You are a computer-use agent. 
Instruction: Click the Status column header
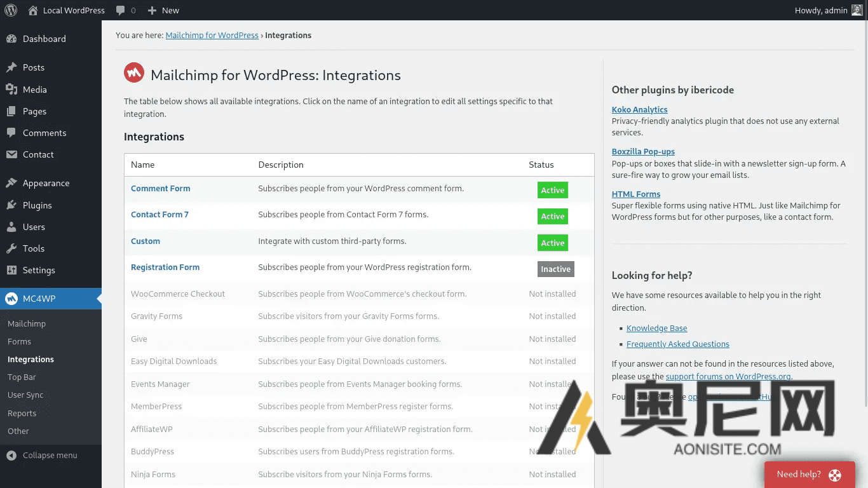[x=541, y=165]
